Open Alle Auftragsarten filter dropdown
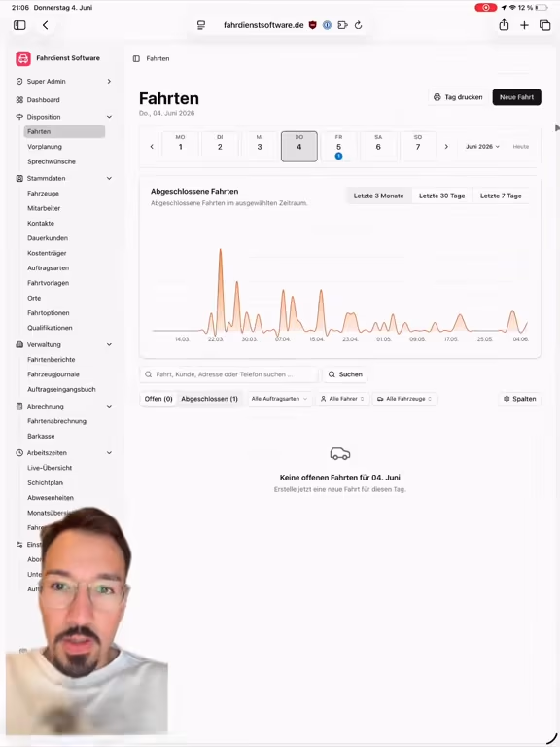This screenshot has width=560, height=747. (280, 399)
